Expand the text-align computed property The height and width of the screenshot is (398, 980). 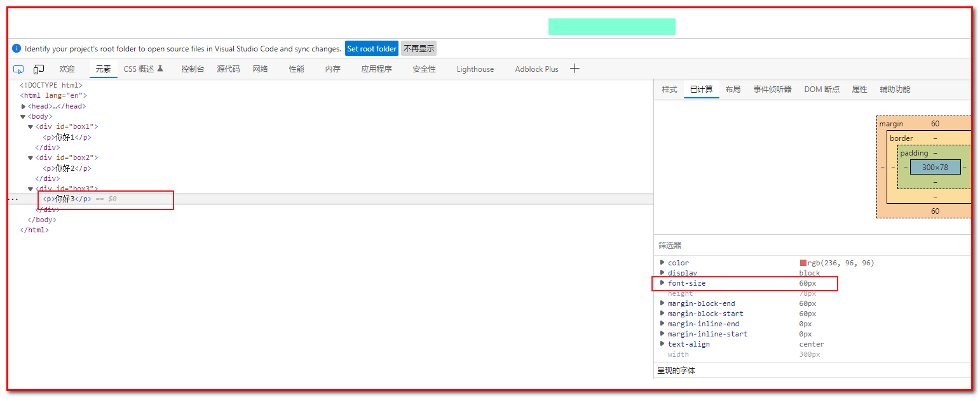click(662, 343)
